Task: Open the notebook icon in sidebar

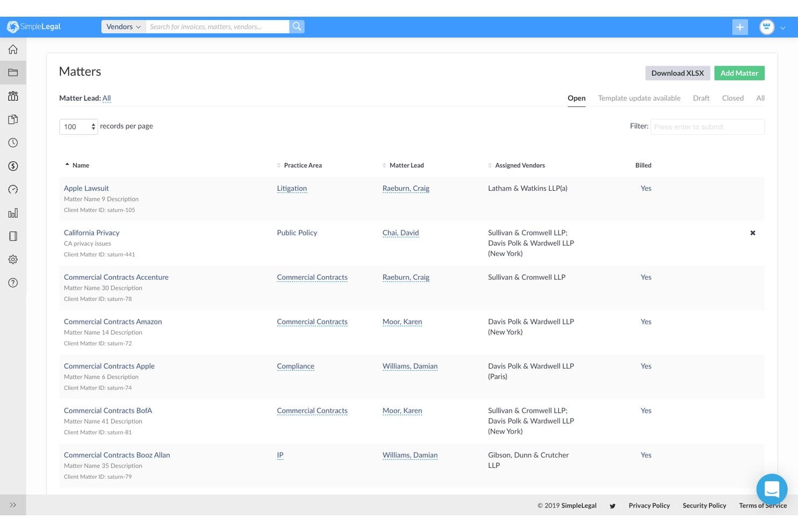Action: (x=13, y=236)
